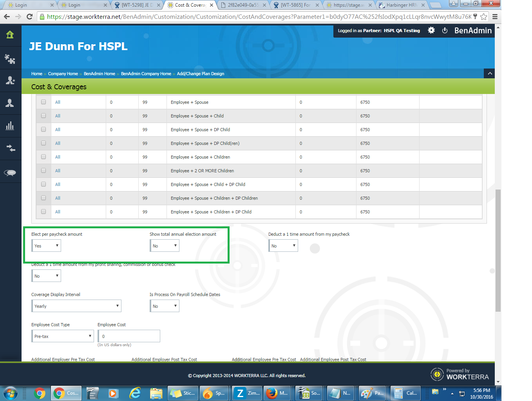Open the Employee Cost Type dropdown
Screen dimensions: 532x401
point(63,336)
